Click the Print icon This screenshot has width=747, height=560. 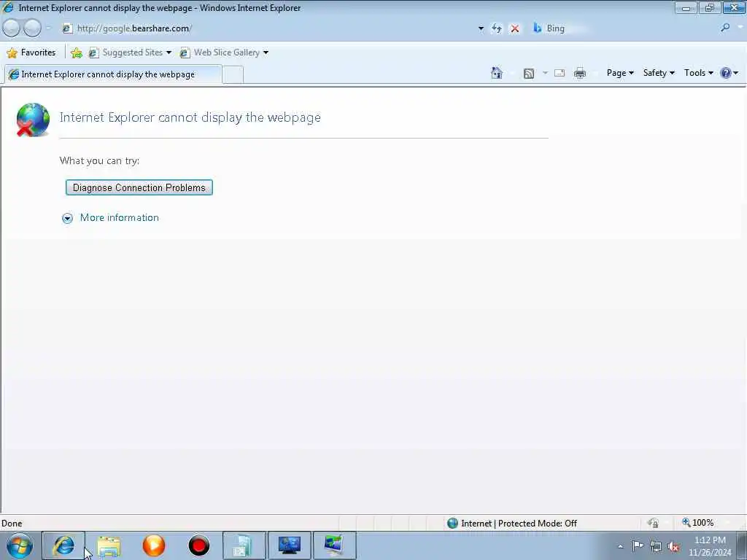580,73
